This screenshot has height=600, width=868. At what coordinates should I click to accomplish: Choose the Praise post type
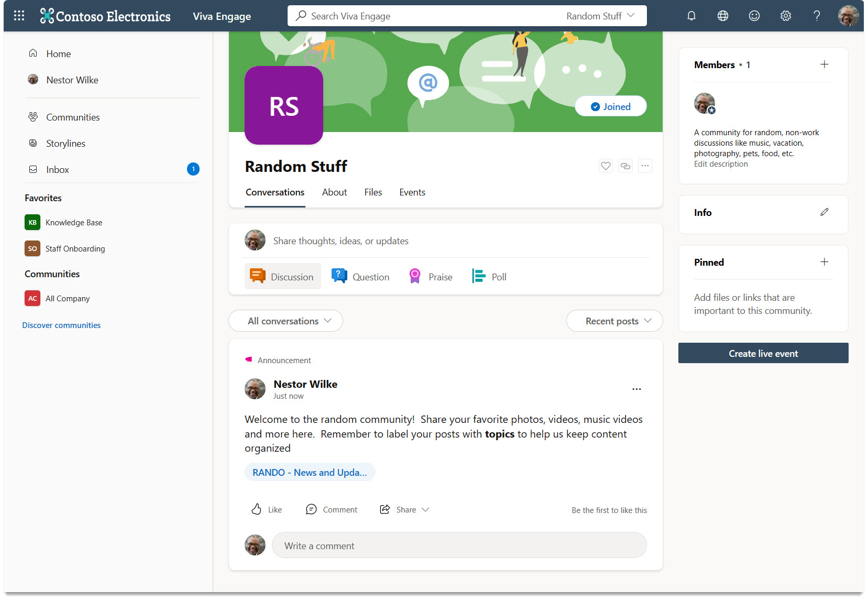(430, 276)
